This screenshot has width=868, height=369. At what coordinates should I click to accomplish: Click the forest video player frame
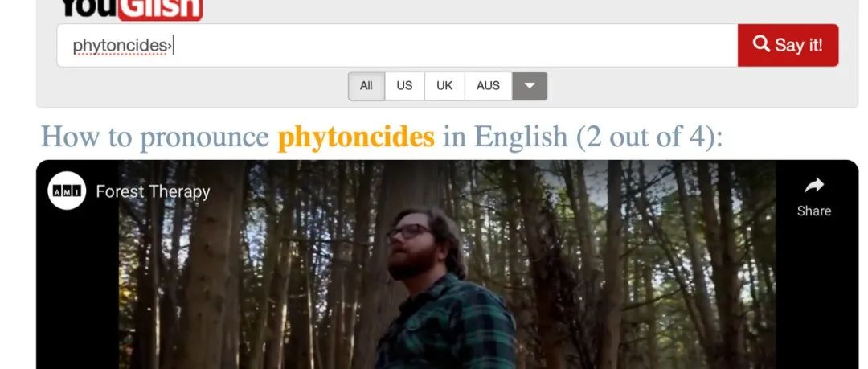448,264
